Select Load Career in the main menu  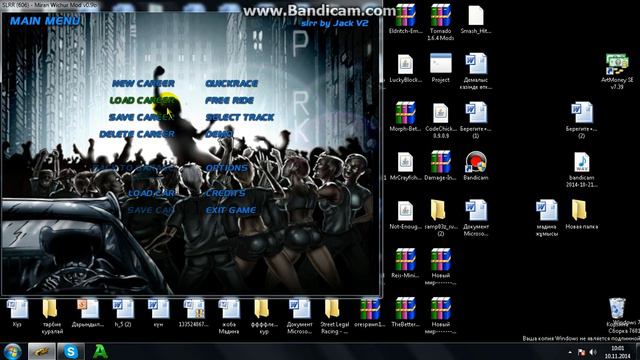tap(142, 100)
